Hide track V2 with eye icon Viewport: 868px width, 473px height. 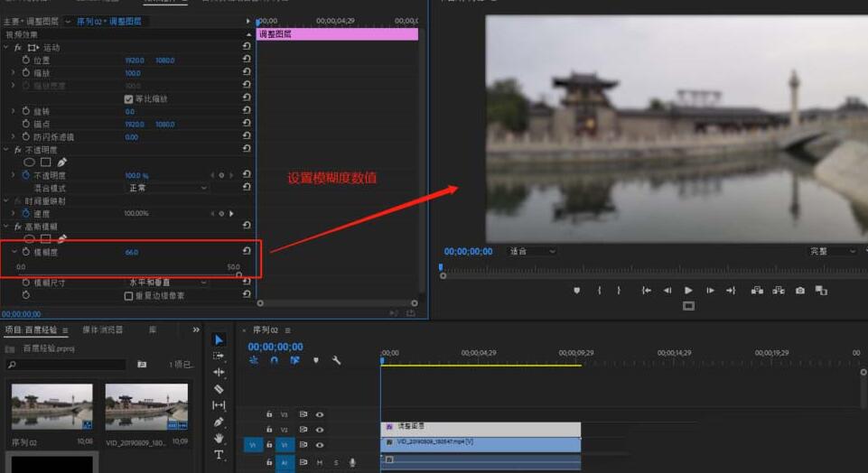coord(320,430)
